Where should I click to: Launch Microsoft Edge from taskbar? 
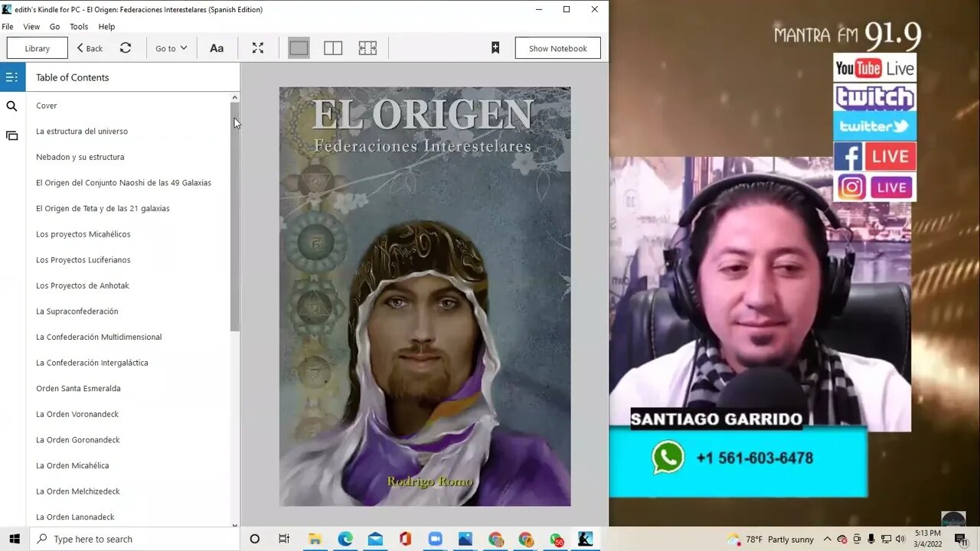(345, 539)
